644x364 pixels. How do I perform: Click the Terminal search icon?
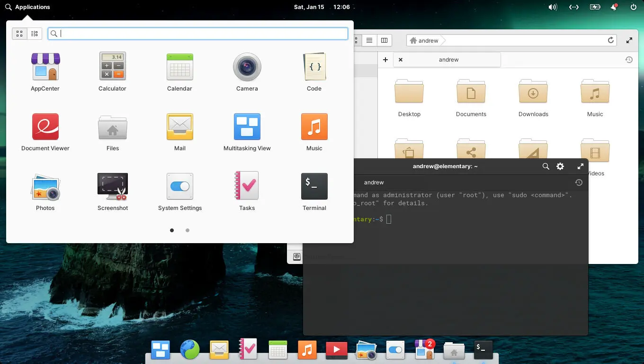coord(546,166)
